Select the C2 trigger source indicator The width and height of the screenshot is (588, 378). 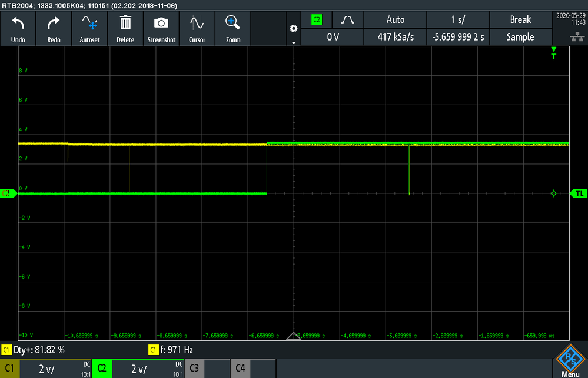coord(317,20)
